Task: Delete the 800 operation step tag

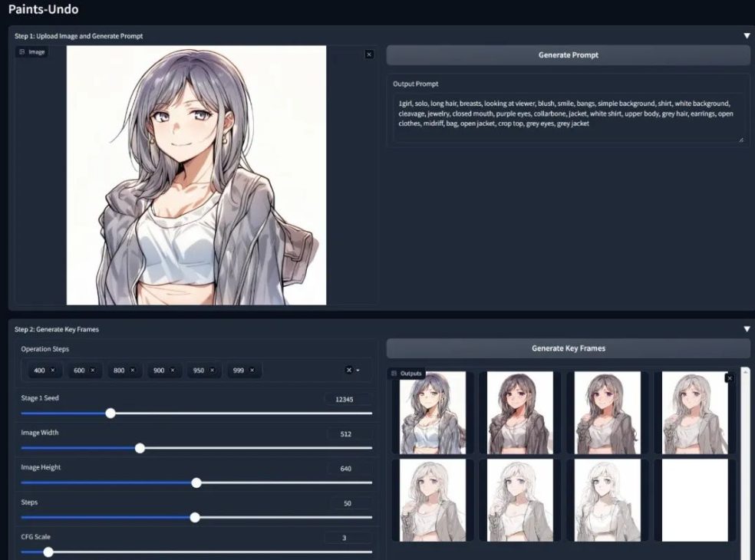Action: (x=132, y=371)
